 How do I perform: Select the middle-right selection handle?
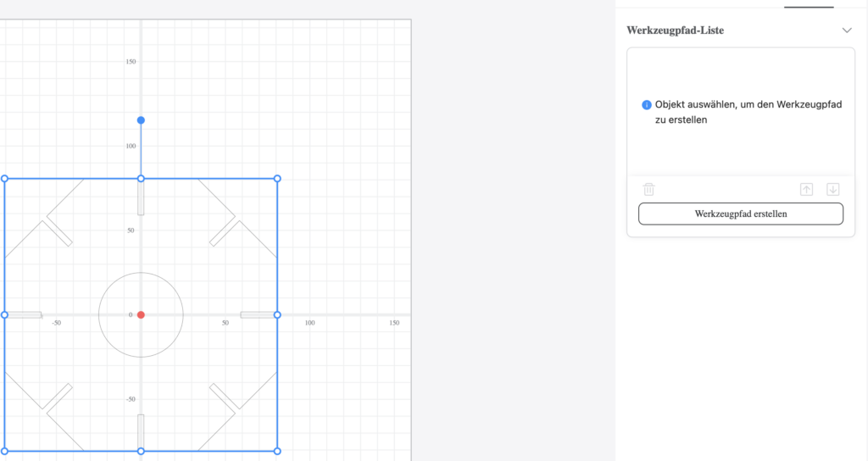coord(277,314)
